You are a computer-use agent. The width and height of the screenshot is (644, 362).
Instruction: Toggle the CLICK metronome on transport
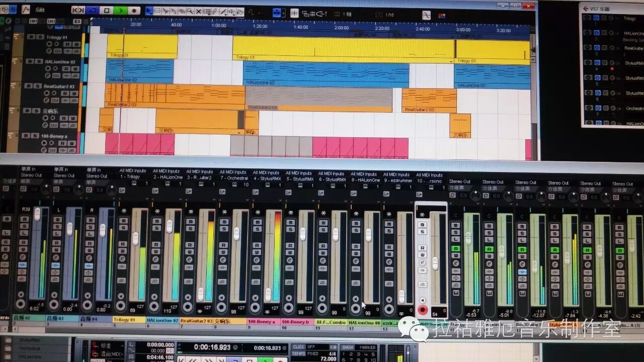pos(298,347)
